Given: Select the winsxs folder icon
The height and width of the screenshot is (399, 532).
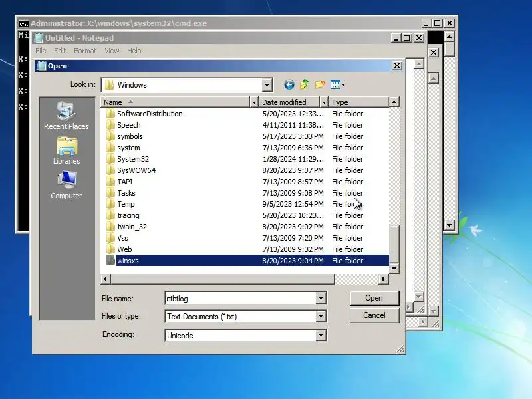Looking at the screenshot, I should click(110, 261).
